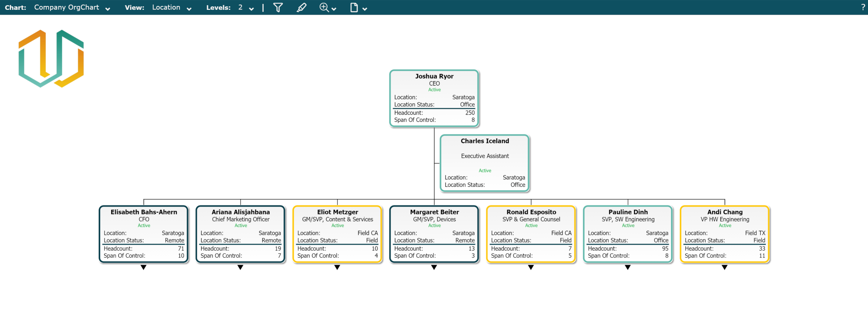Screen dimensions: 868x314
Task: Expand reports under Elisabeth Bahs-Ahern
Action: [144, 268]
